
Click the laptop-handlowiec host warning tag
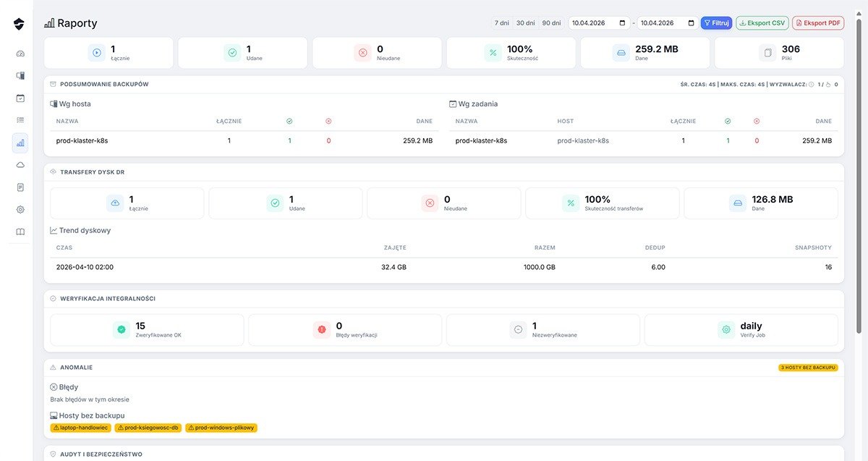tap(80, 428)
